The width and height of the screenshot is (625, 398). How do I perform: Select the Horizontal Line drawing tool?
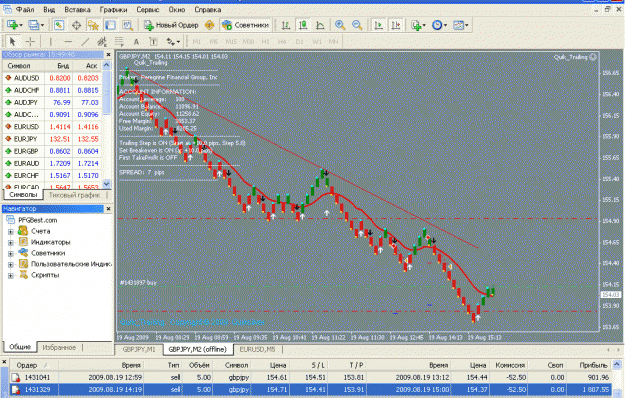68,41
